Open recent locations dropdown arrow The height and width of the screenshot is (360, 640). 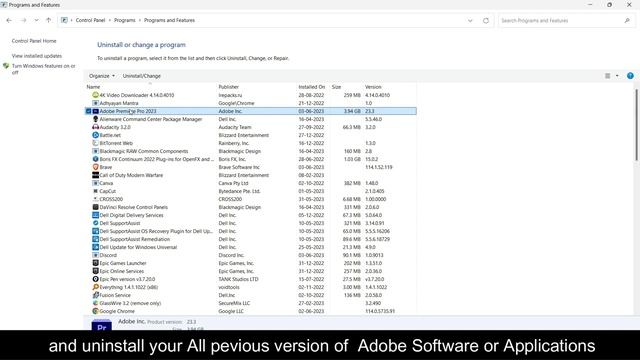click(x=36, y=20)
